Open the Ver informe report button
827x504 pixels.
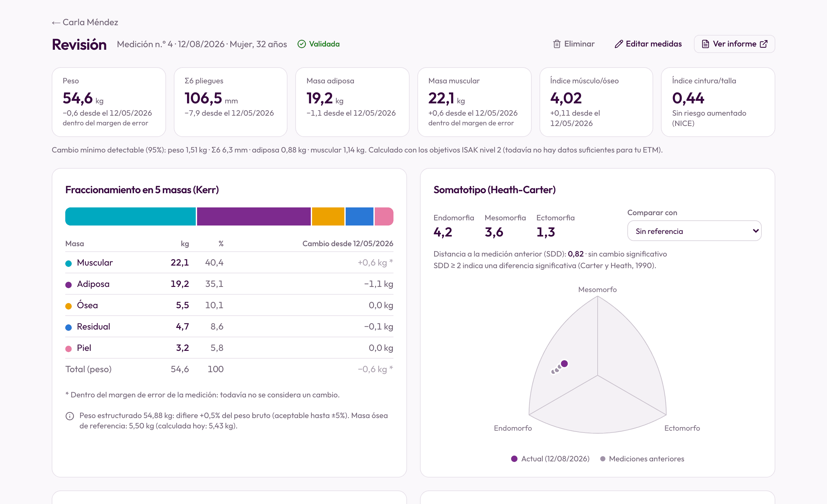[734, 44]
